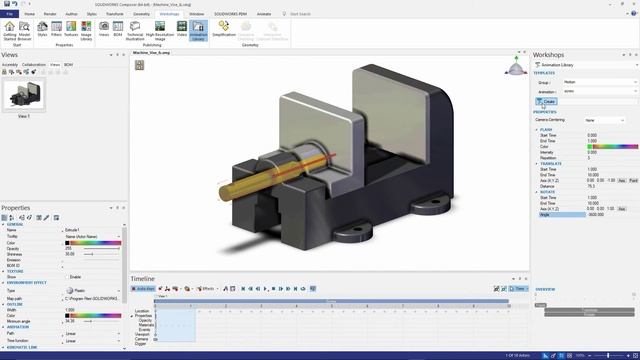Select the View 1 thumbnail
Image resolution: width=640 pixels, height=360 pixels.
point(24,94)
